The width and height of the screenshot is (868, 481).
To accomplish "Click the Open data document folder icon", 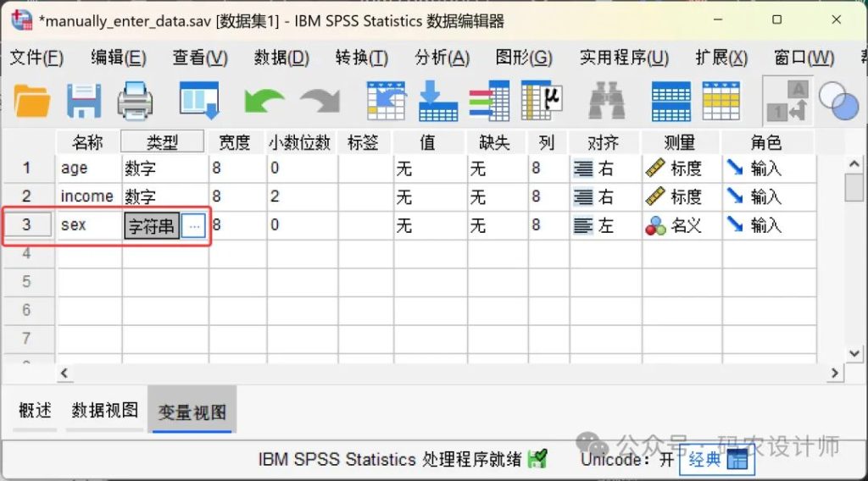I will 32,101.
